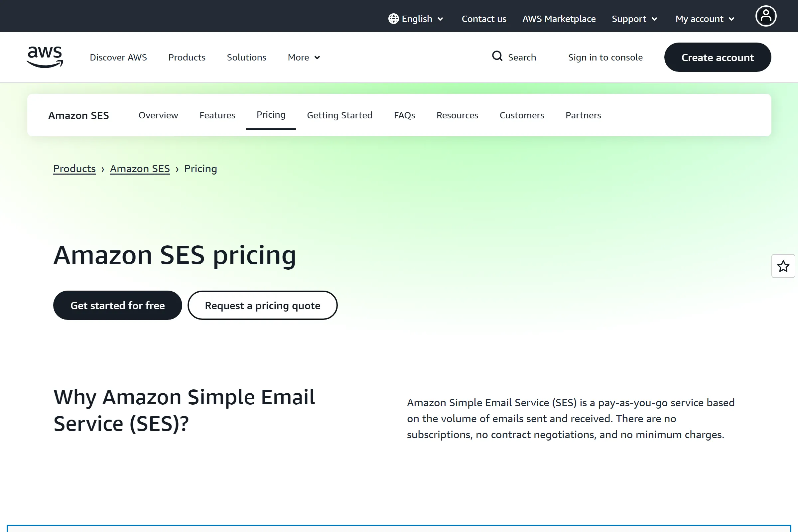Open Sign in to console

pos(605,57)
